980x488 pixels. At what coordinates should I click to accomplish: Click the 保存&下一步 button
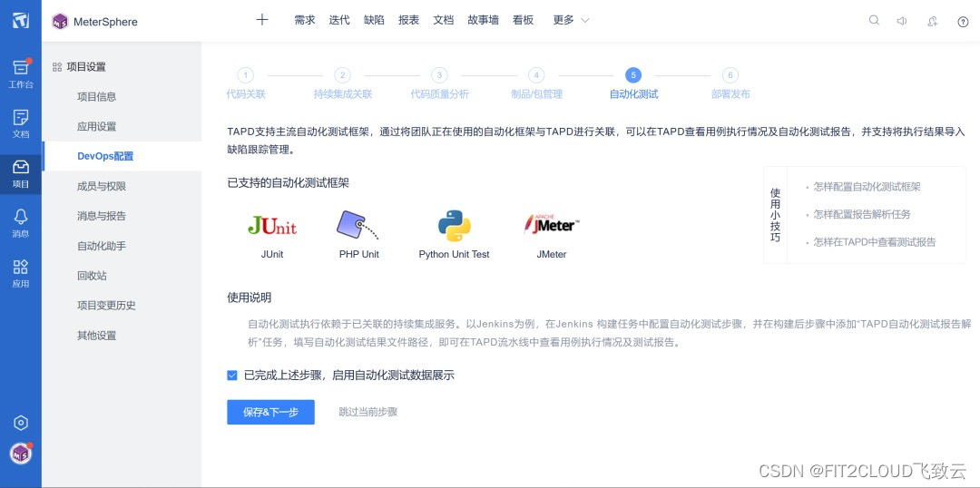[x=270, y=413]
